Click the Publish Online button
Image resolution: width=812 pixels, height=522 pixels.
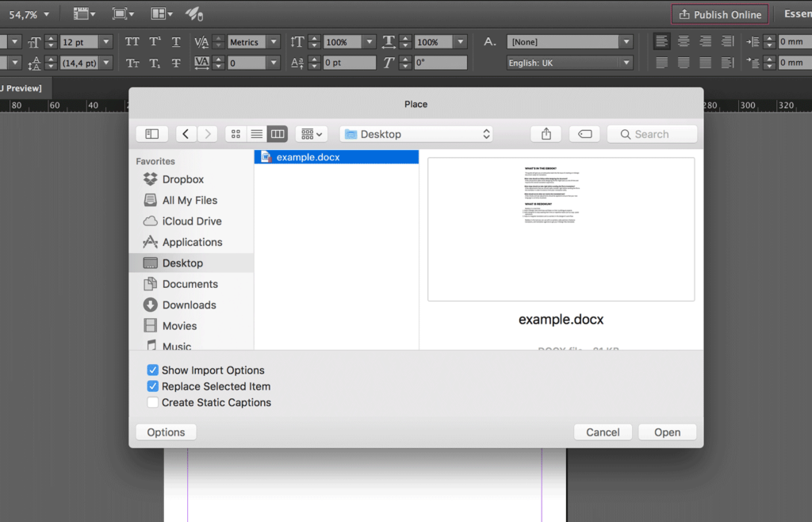coord(719,13)
